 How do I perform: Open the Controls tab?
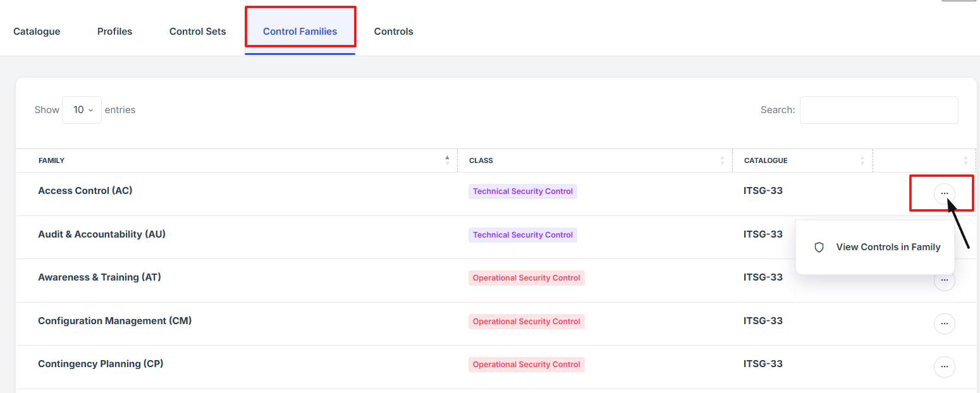tap(393, 32)
